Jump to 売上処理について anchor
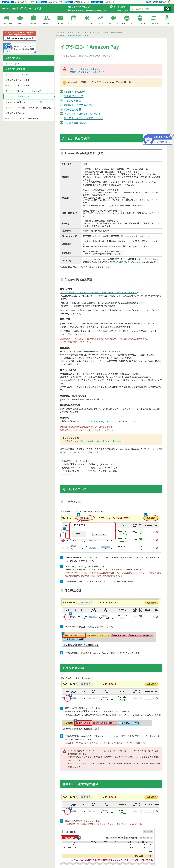Image resolution: width=174 pixels, height=868 pixels. [74, 96]
